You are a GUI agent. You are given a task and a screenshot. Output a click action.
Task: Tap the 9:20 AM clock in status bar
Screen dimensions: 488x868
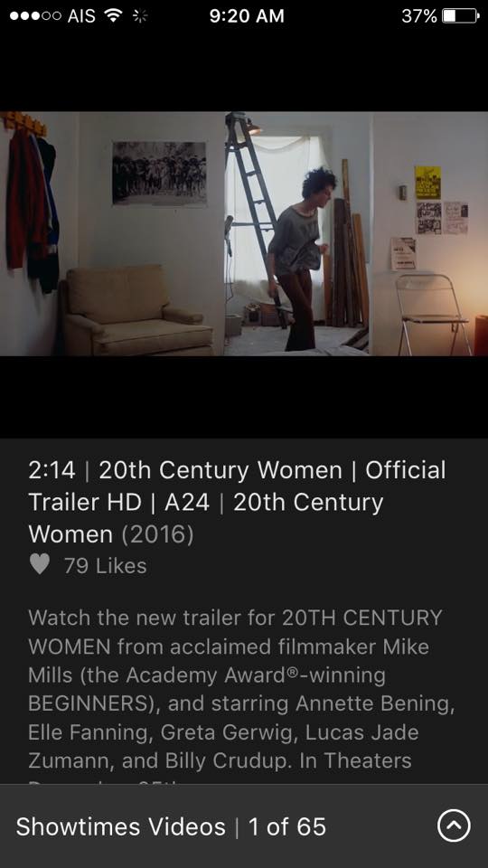[247, 16]
